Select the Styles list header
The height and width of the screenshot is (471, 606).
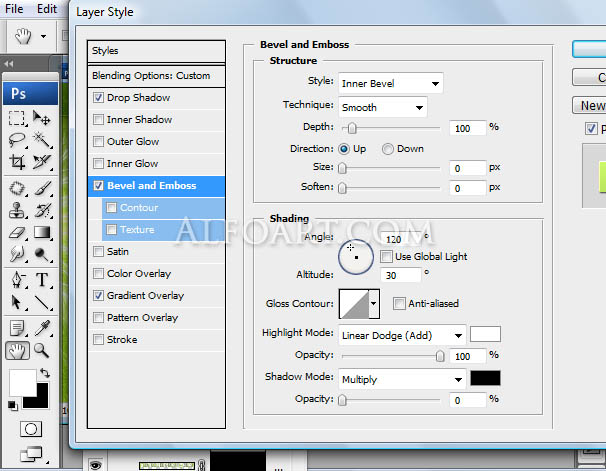click(156, 51)
